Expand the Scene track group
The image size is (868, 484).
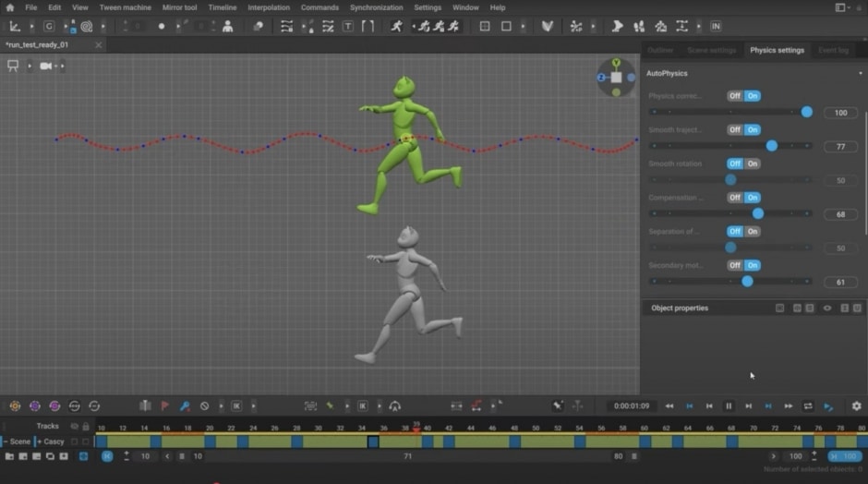tap(4, 442)
